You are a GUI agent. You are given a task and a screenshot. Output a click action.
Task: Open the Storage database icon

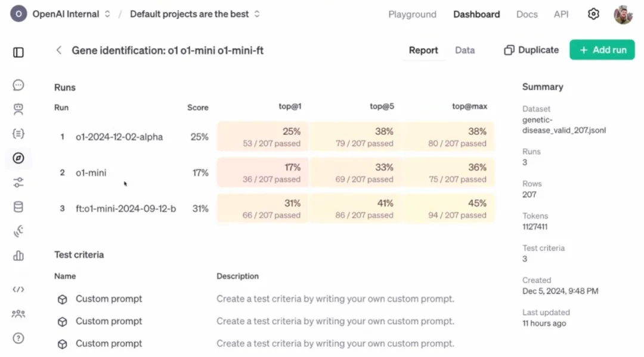coord(18,207)
